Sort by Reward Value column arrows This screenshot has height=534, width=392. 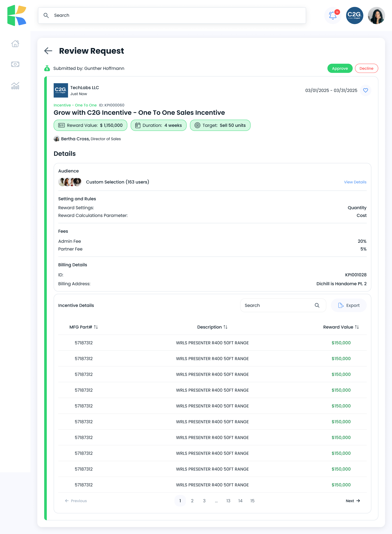pyautogui.click(x=357, y=327)
